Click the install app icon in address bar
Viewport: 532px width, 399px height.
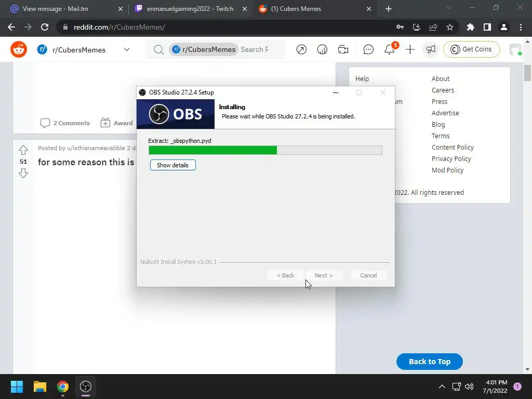pyautogui.click(x=417, y=27)
